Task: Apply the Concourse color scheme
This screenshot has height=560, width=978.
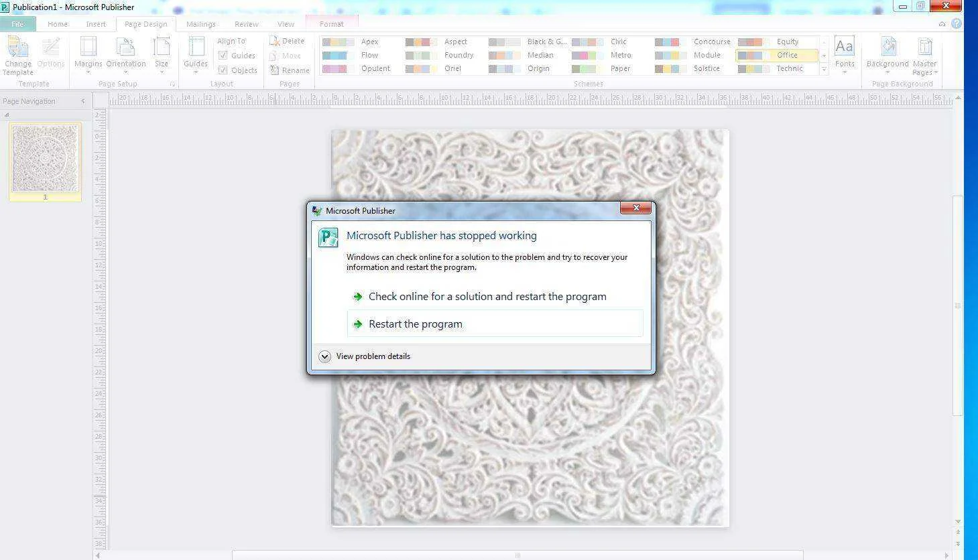Action: click(x=692, y=42)
